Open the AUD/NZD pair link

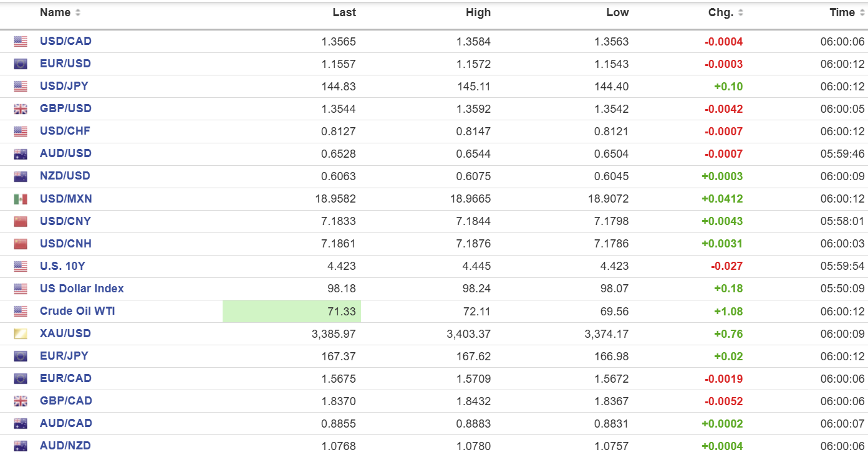tap(65, 446)
